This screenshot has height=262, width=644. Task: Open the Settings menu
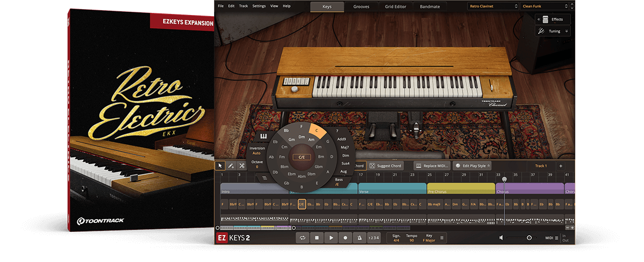(x=259, y=6)
